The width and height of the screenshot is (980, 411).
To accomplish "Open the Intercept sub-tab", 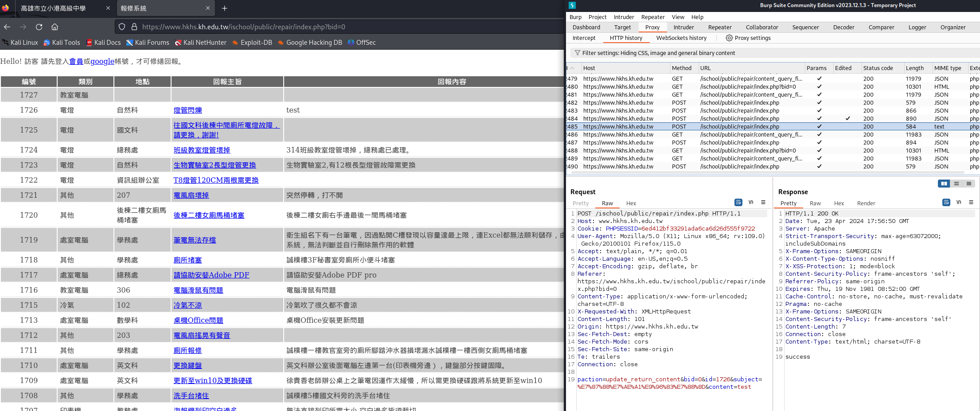I will click(x=584, y=38).
